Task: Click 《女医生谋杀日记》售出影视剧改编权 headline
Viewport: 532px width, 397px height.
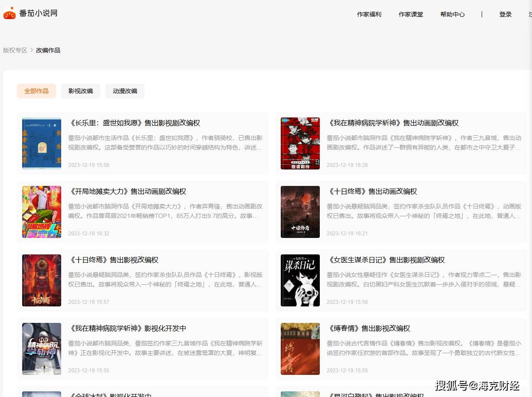Action: pos(386,260)
